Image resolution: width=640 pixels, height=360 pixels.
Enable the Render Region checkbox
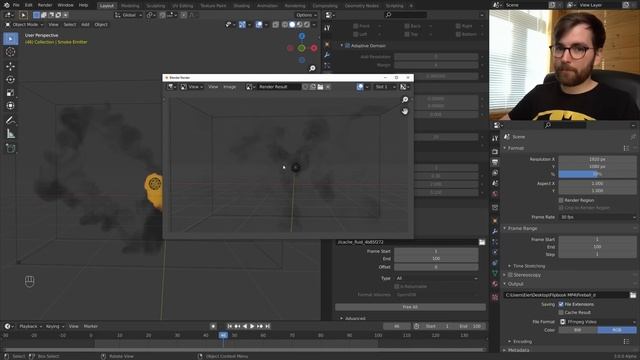click(561, 200)
